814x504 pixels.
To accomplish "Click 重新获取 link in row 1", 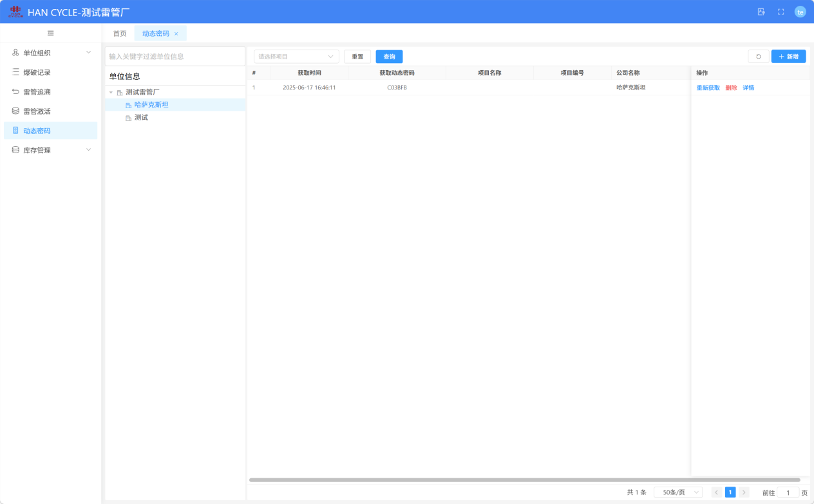I will [x=708, y=88].
